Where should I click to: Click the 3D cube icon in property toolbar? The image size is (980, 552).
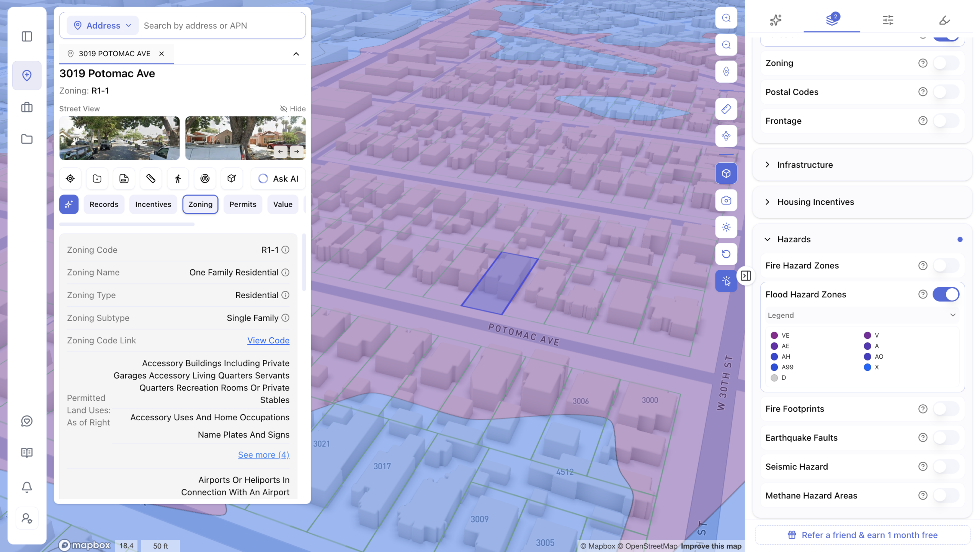tap(232, 178)
